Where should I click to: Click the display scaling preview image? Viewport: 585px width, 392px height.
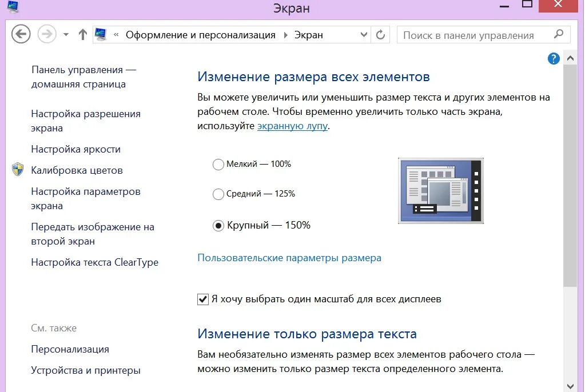(441, 191)
